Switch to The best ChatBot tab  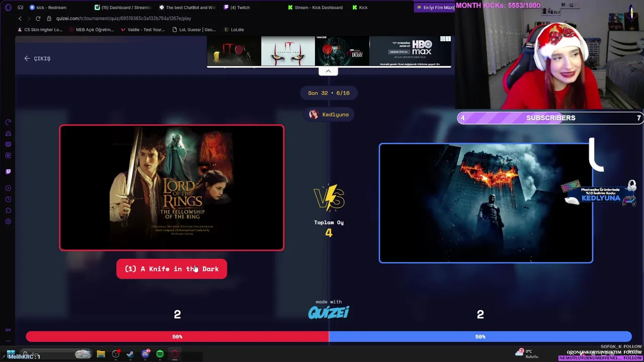coord(188,8)
